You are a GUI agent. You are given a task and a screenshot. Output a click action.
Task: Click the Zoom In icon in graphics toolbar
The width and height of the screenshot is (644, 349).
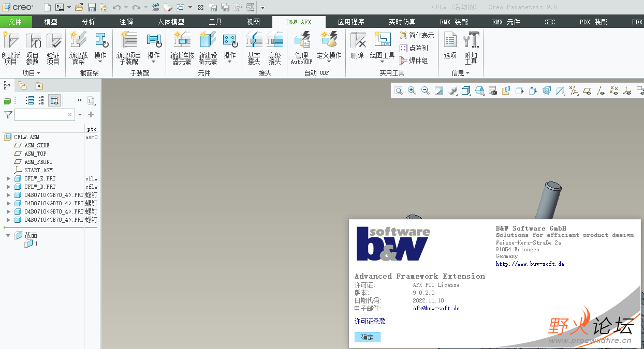412,90
